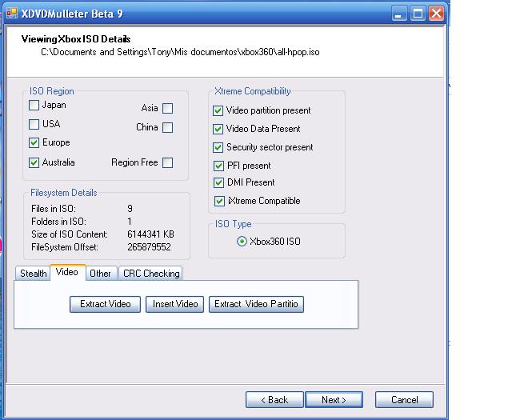Screen dimensions: 512x420
Task: Toggle Video partition present checkbox
Action: [218, 110]
